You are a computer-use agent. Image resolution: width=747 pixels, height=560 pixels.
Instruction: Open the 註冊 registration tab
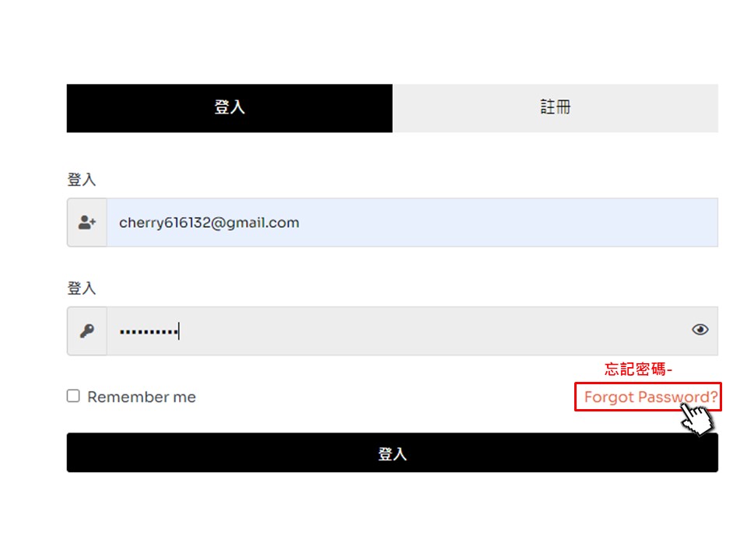coord(556,108)
